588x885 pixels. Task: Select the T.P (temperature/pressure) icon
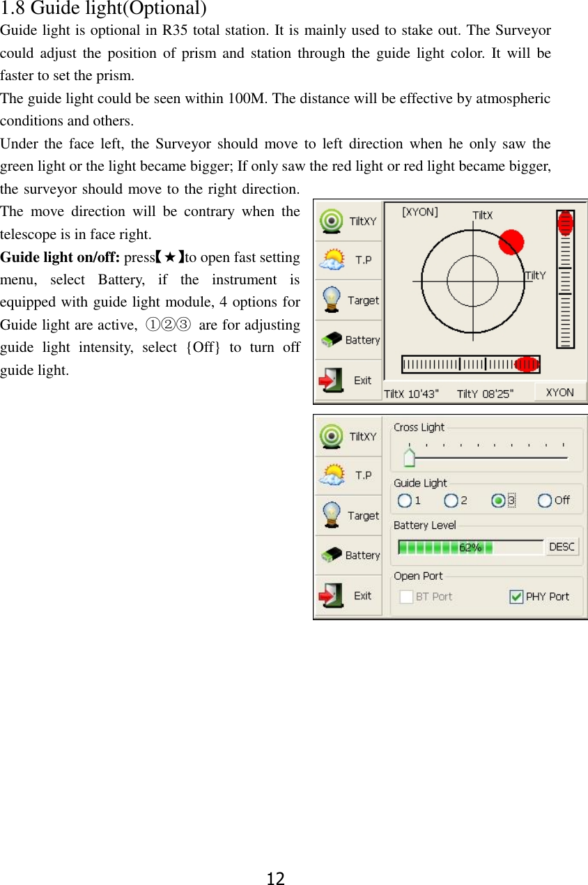348,261
